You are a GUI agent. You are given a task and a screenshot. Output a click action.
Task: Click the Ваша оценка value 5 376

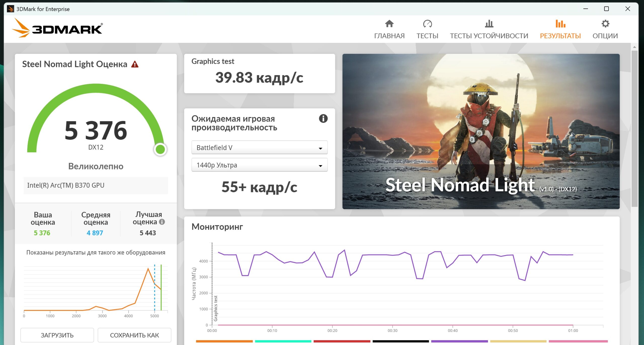point(42,233)
